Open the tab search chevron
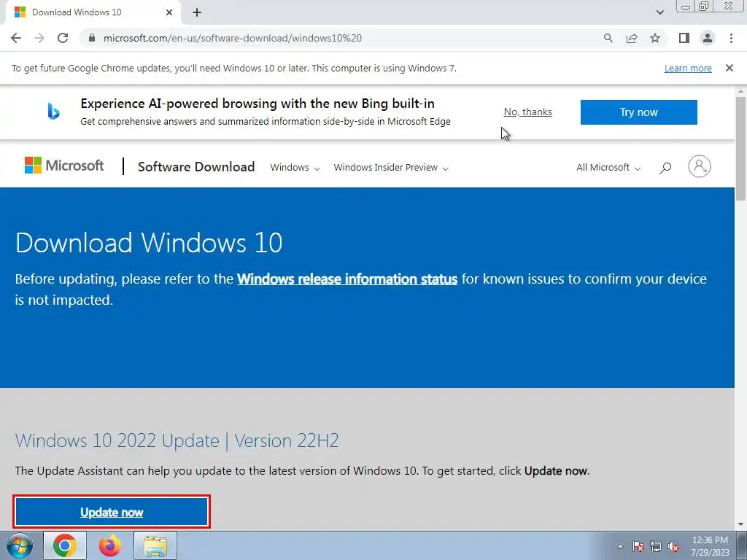Viewport: 747px width, 560px height. (x=659, y=12)
